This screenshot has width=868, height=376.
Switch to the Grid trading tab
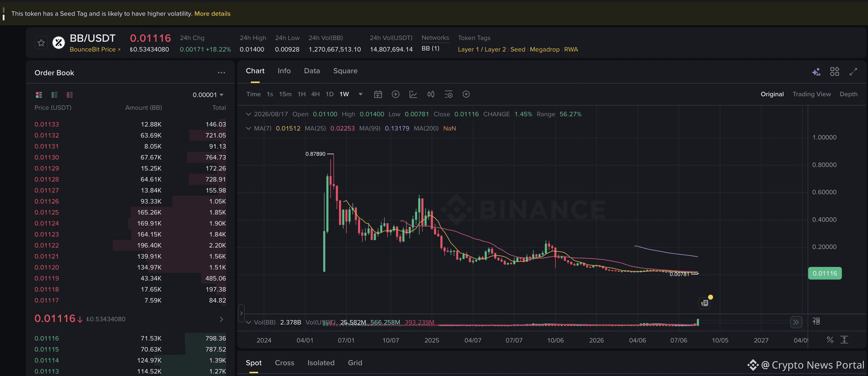(355, 363)
